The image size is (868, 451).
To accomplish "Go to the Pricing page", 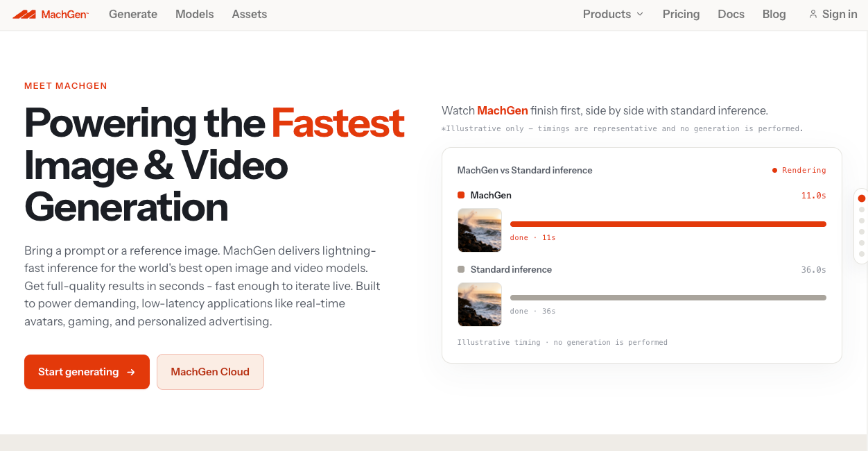I will point(681,14).
